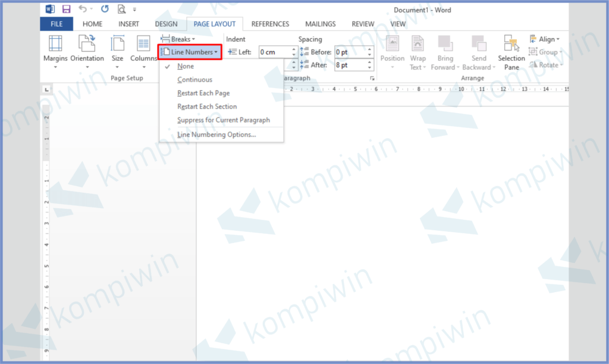This screenshot has height=364, width=609.
Task: Open Line Numbering Options dialog
Action: [x=216, y=134]
